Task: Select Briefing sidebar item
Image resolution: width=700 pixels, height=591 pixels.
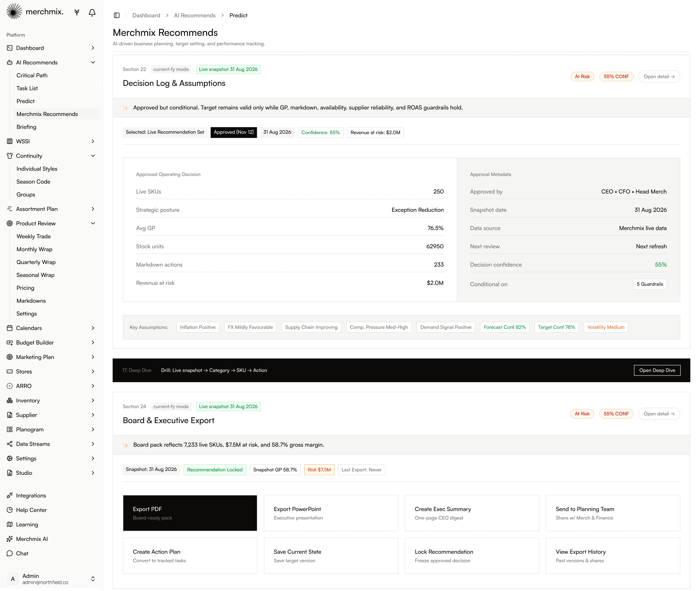Action: coord(27,127)
